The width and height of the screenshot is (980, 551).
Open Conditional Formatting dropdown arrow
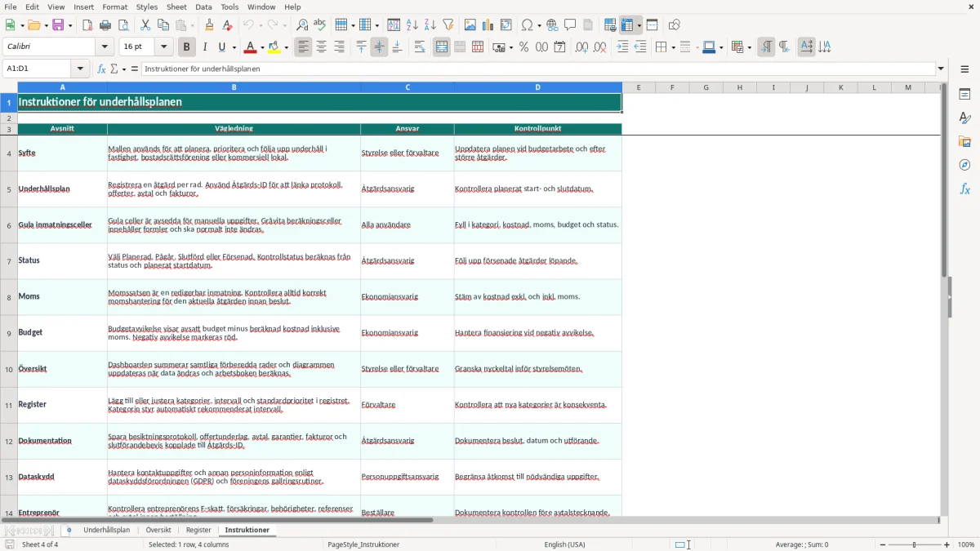748,47
